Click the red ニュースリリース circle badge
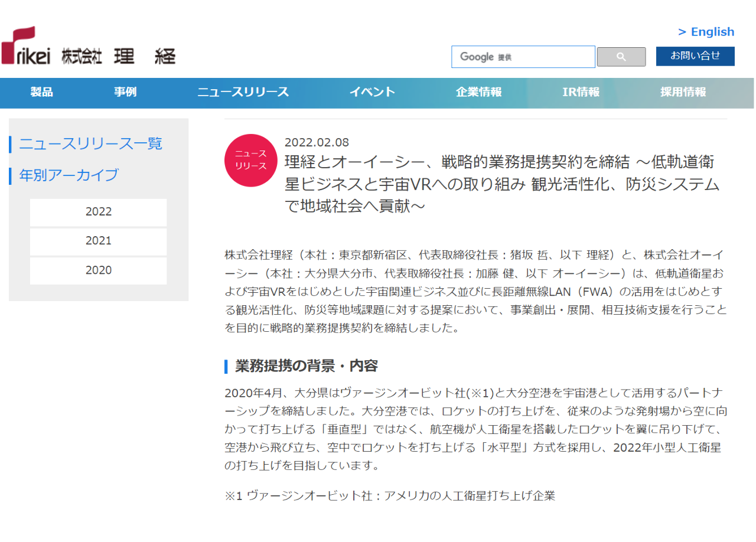This screenshot has width=756, height=542. (251, 161)
